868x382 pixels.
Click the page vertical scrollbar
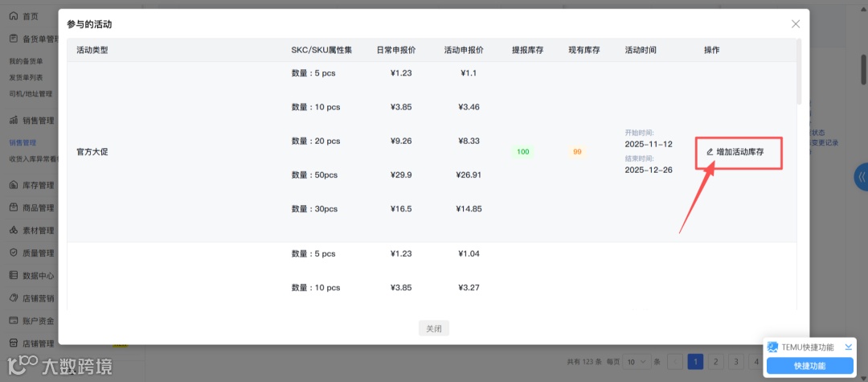click(x=864, y=69)
